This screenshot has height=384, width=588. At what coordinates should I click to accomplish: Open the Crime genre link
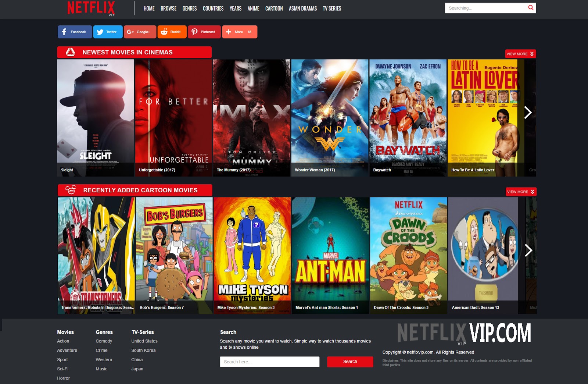[x=101, y=351]
